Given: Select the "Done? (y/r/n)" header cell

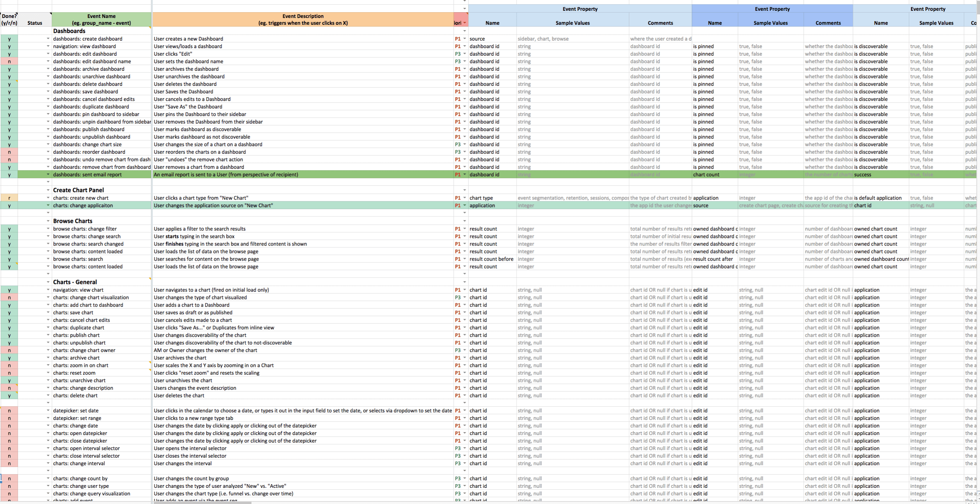Looking at the screenshot, I should 9,19.
